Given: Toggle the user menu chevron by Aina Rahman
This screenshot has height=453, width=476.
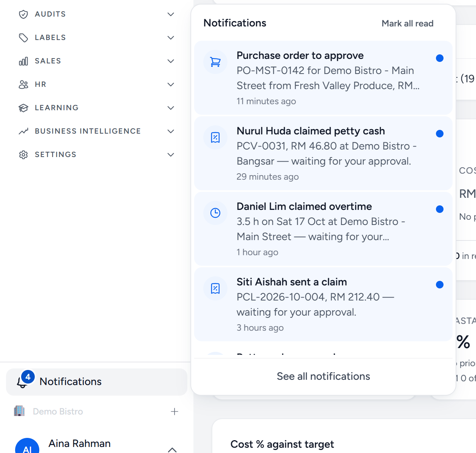Looking at the screenshot, I should pyautogui.click(x=172, y=449).
